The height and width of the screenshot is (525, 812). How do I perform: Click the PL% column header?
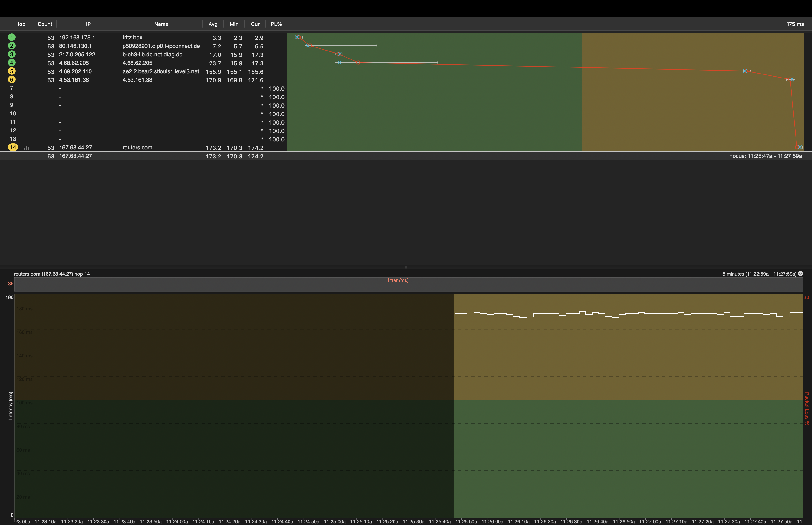276,24
